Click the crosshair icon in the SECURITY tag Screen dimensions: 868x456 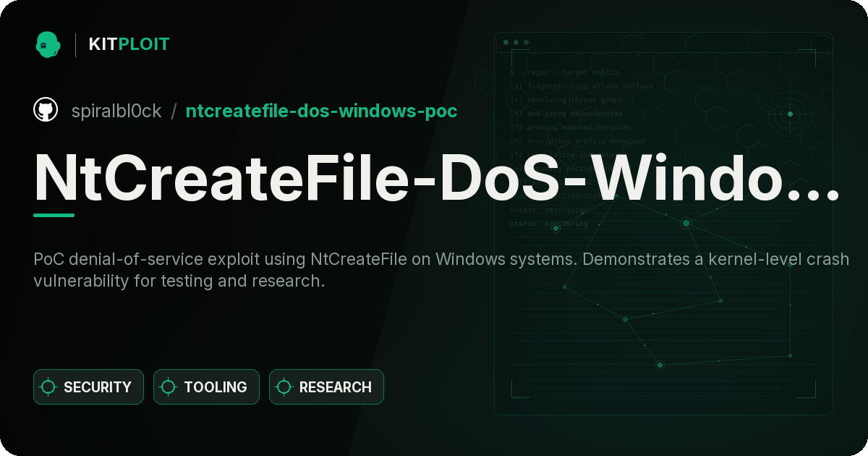pyautogui.click(x=48, y=387)
